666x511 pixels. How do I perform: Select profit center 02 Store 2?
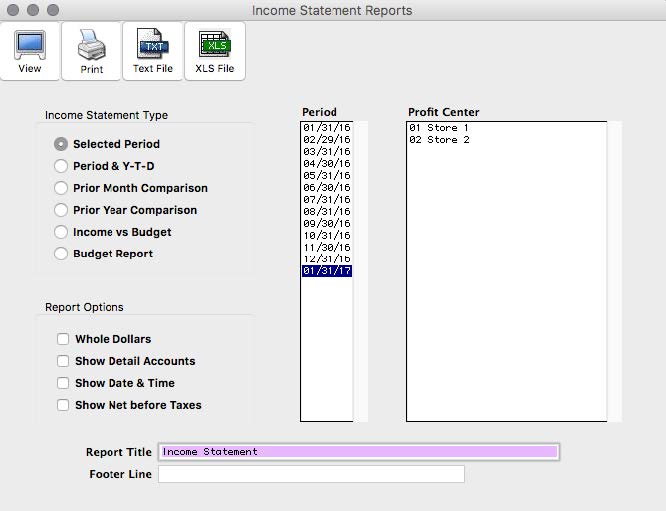coord(439,140)
